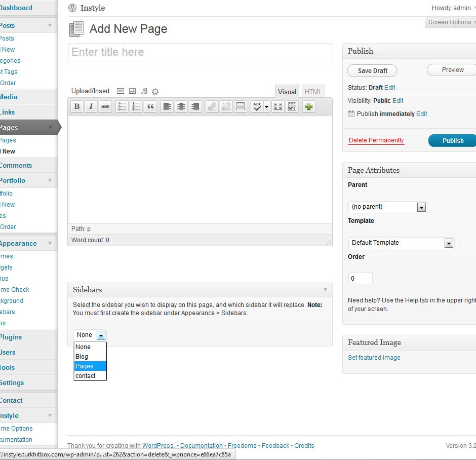Image resolution: width=476 pixels, height=460 pixels.
Task: Open the Comments admin menu
Action: [16, 166]
